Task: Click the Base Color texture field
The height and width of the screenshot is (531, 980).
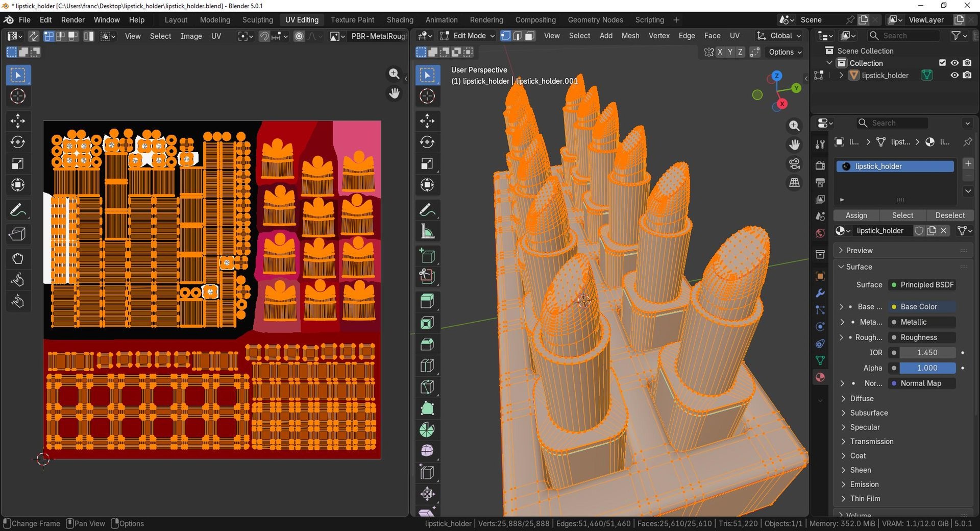Action: [922, 307]
